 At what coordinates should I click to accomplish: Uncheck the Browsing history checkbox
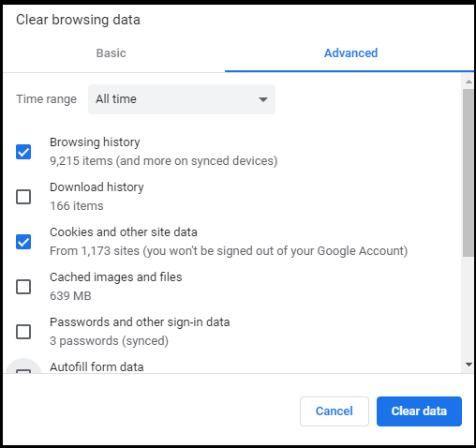pos(23,152)
